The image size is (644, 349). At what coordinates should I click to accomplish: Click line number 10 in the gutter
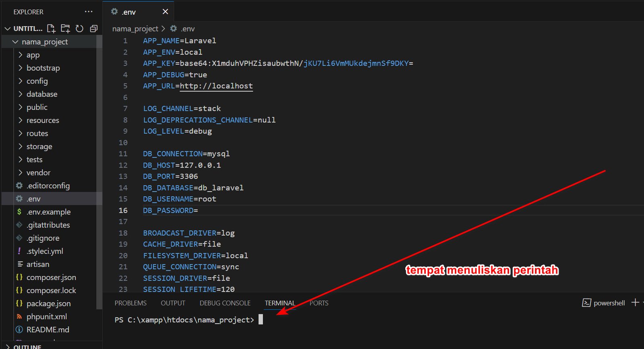pos(123,142)
